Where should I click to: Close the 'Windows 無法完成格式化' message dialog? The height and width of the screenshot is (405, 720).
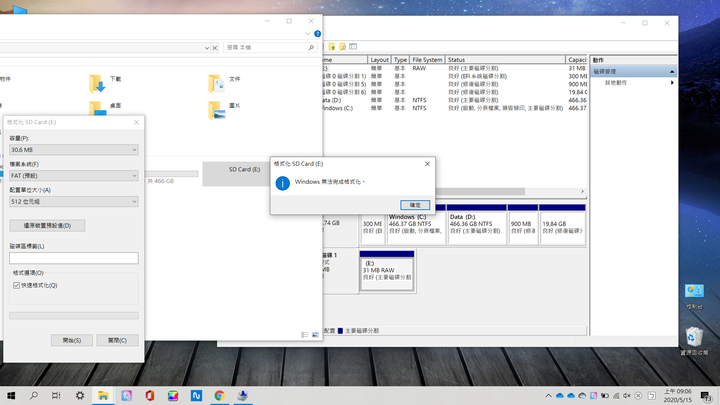click(427, 163)
